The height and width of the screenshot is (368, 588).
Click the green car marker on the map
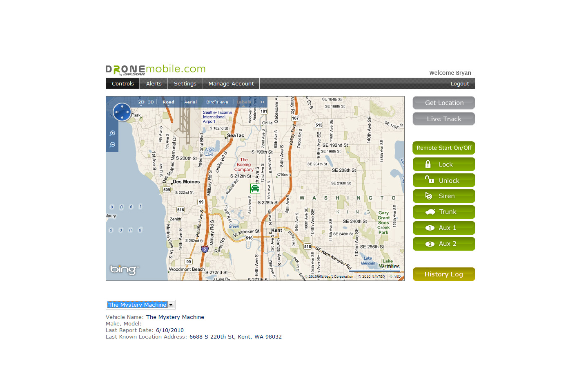[x=255, y=188]
